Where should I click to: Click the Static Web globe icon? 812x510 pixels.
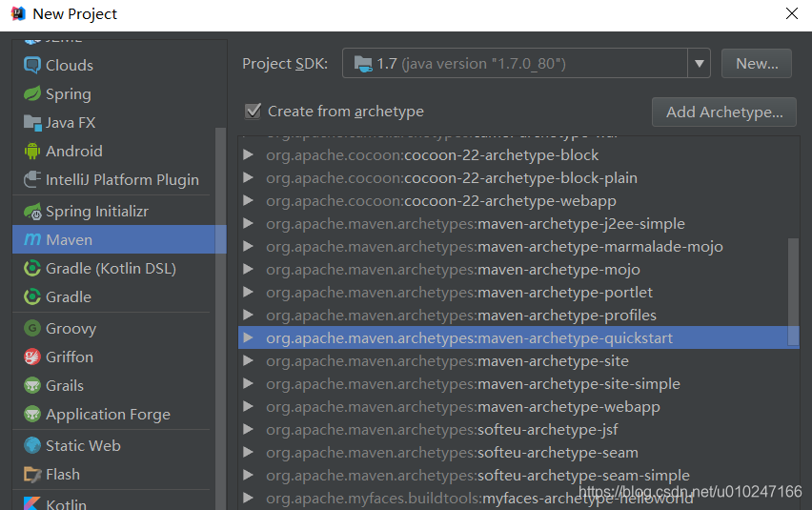(32, 445)
